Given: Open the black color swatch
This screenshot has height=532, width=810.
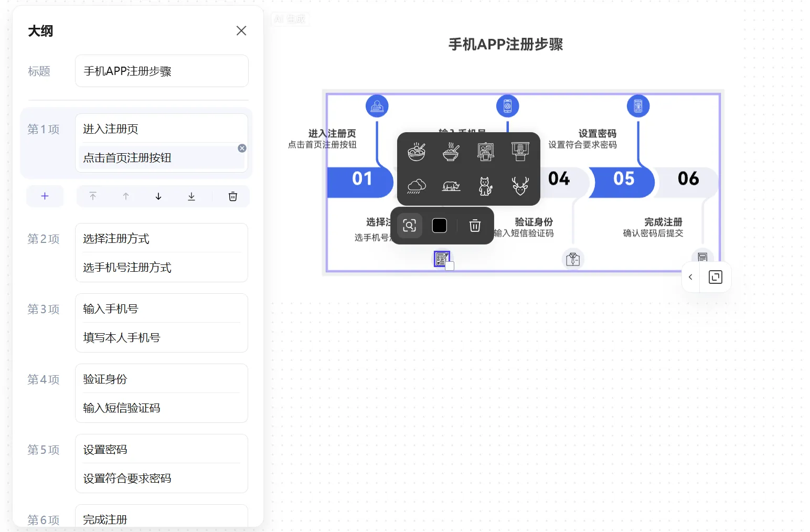Looking at the screenshot, I should pos(439,226).
